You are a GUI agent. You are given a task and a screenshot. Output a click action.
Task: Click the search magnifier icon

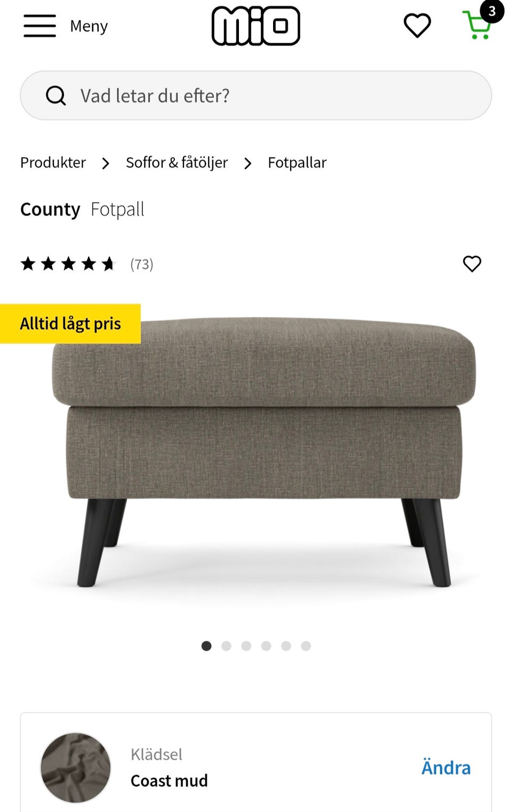point(55,96)
